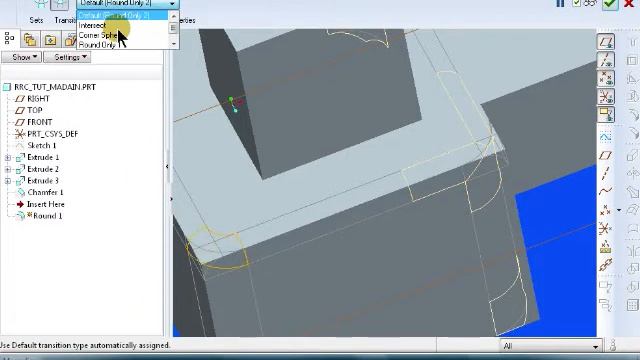Image resolution: width=640 pixels, height=360 pixels.
Task: Open the Show dropdown menu
Action: tap(21, 57)
